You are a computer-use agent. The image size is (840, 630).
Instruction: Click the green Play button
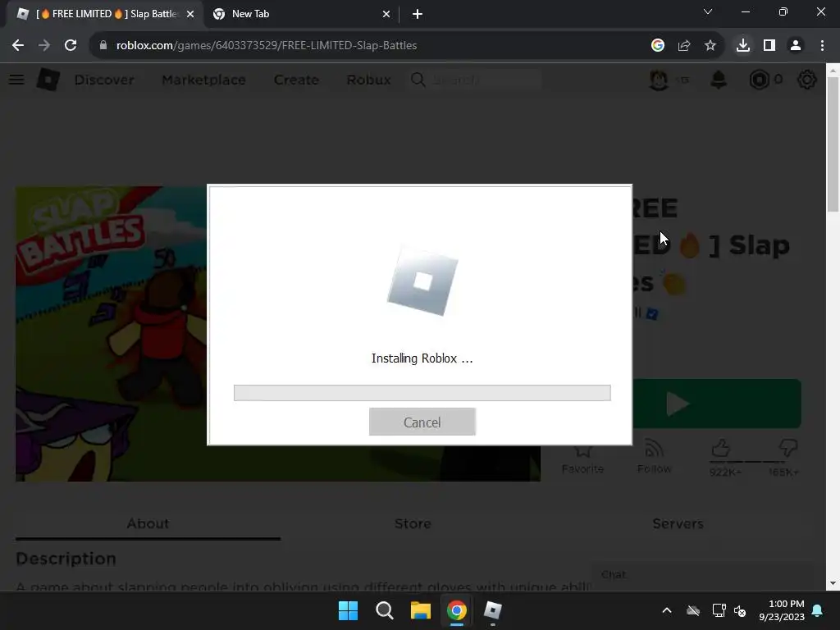pyautogui.click(x=717, y=404)
